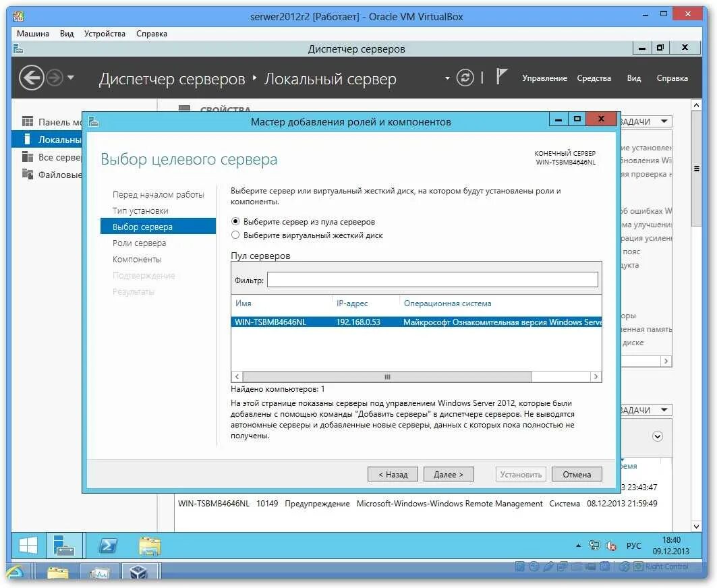Select Локальный сервер item in sidebar
The image size is (717, 588).
[48, 140]
